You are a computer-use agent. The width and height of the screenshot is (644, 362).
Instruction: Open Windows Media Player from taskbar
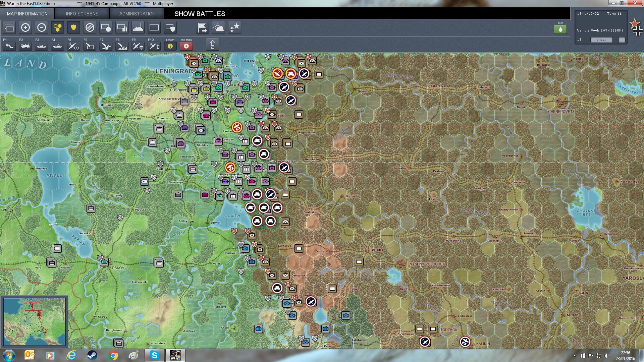pos(50,355)
